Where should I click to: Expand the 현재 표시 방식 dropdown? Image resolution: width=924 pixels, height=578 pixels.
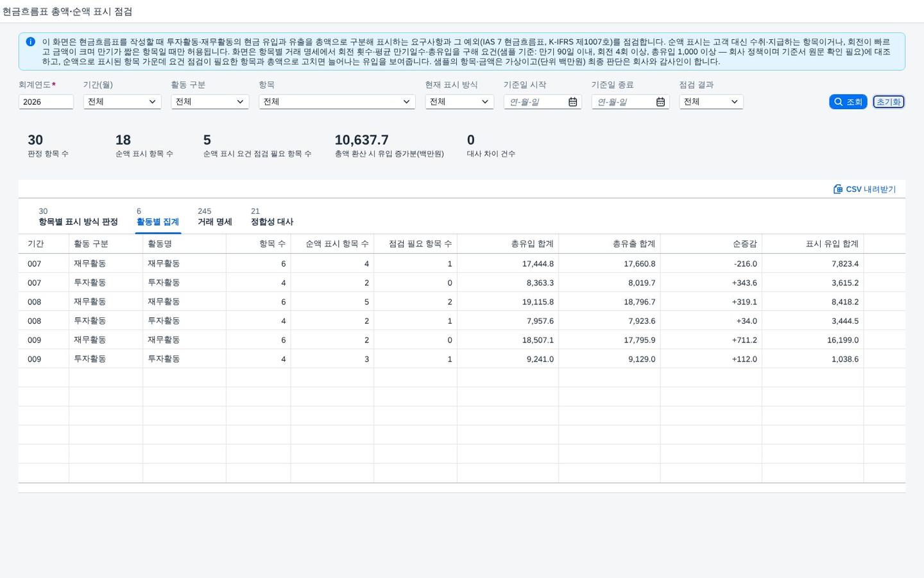point(459,101)
